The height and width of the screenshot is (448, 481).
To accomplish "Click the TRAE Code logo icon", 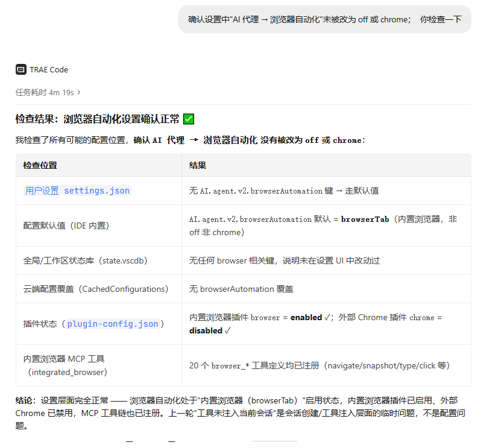I will click(21, 70).
